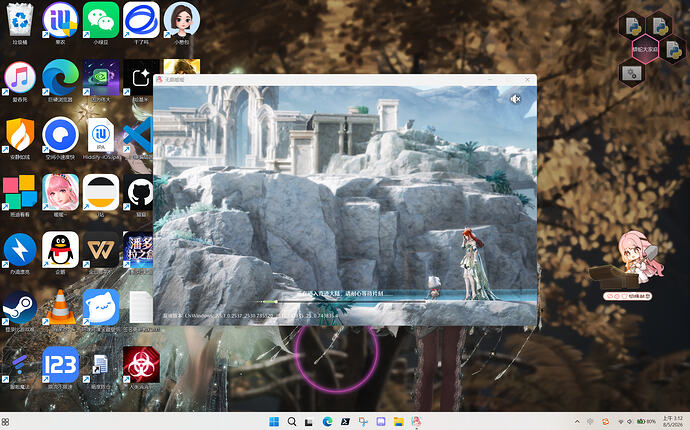Viewport: 690px width, 430px height.
Task: Click the game window title bar icon
Action: 159,80
